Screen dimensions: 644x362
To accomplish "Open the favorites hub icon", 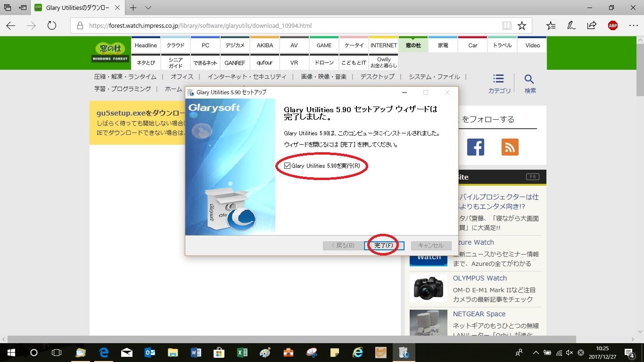I will pyautogui.click(x=551, y=25).
